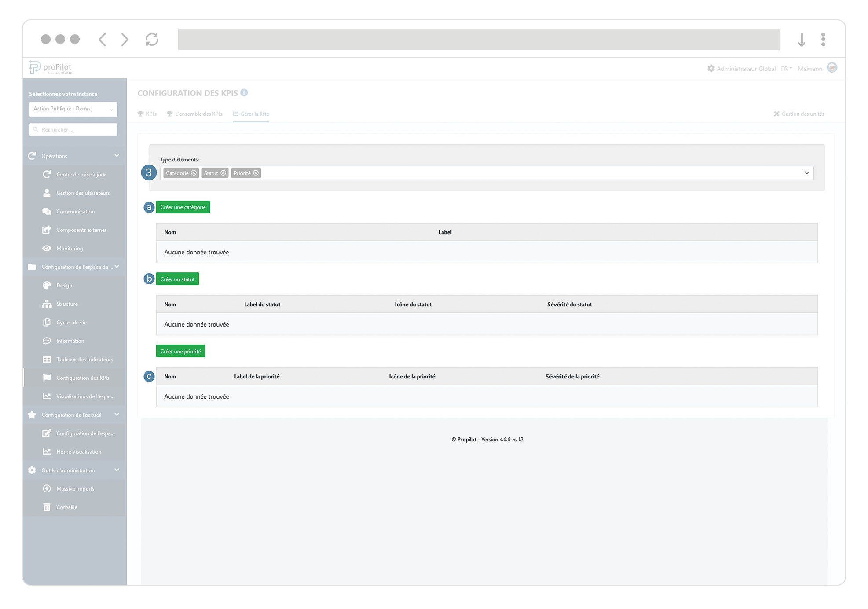868x609 pixels.
Task: Select the Configuration des KPIs flag icon
Action: click(47, 378)
